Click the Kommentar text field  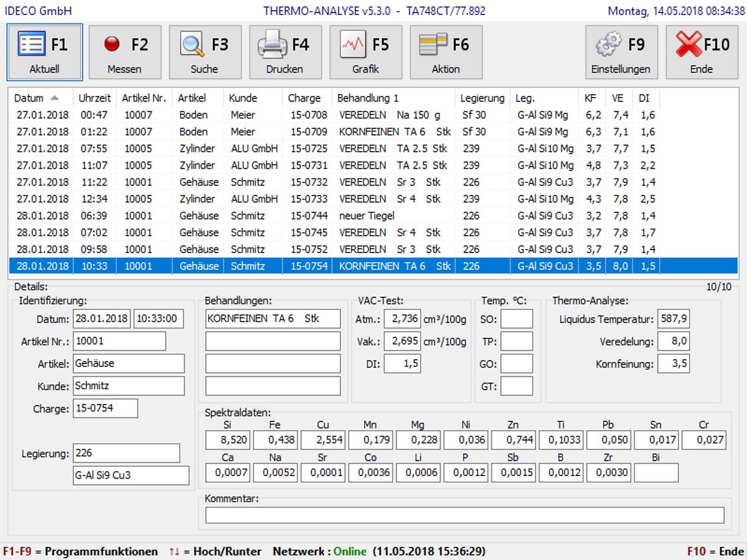click(x=464, y=515)
